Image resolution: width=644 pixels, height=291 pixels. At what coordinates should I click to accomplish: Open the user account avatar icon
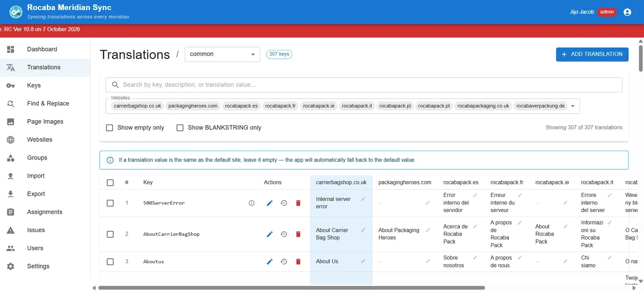(x=627, y=12)
